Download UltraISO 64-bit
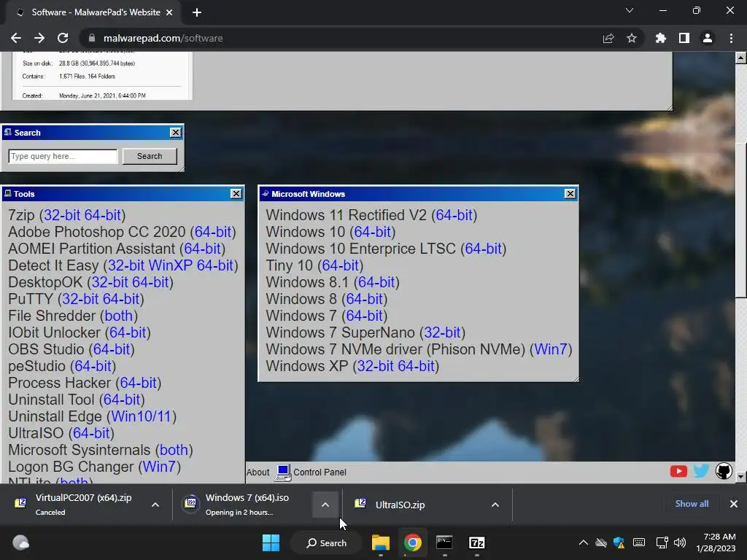The width and height of the screenshot is (747, 560). (x=91, y=433)
